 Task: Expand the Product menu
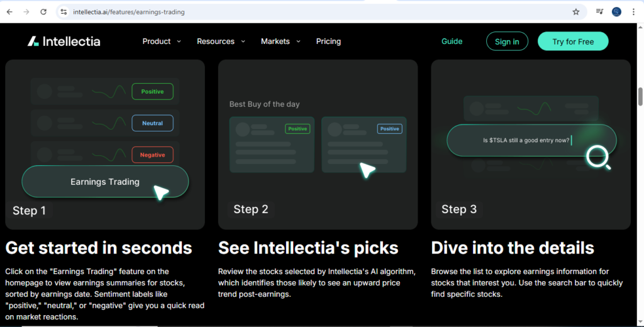pos(162,41)
